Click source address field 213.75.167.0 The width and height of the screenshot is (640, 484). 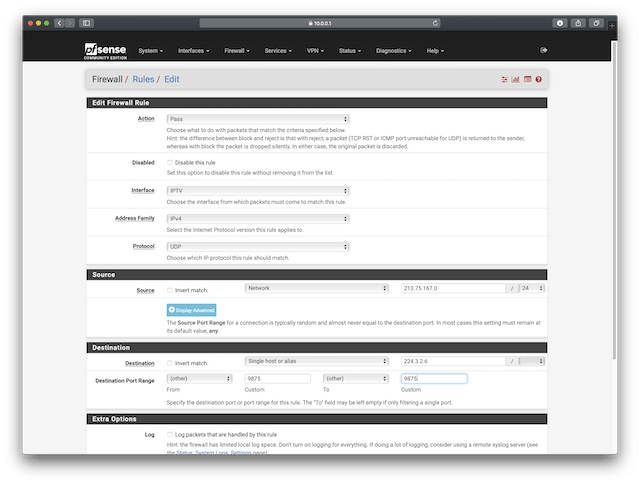453,288
